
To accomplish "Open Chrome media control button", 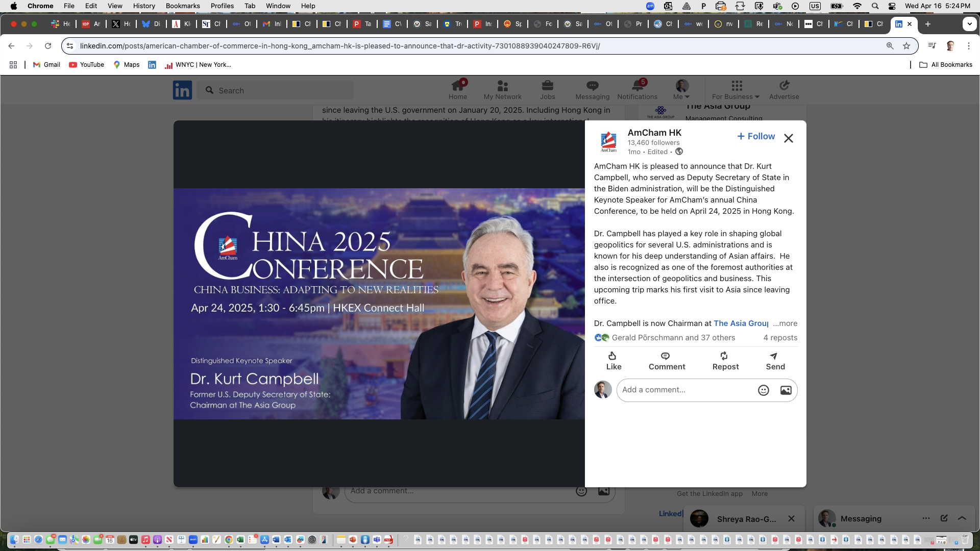I will (932, 46).
